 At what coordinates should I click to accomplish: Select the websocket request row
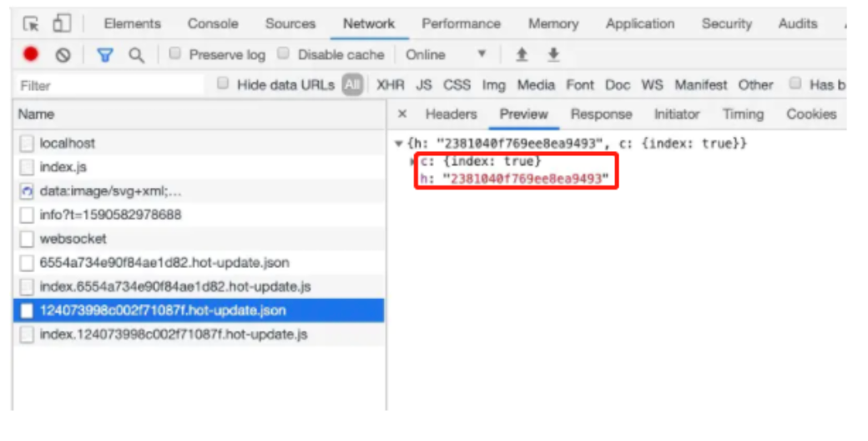pyautogui.click(x=199, y=239)
